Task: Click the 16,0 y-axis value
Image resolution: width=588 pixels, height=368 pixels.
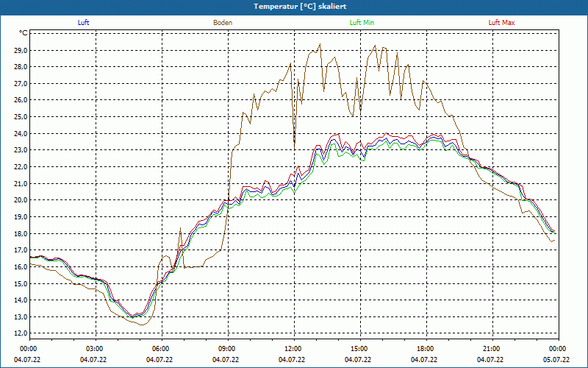Action: click(x=21, y=266)
